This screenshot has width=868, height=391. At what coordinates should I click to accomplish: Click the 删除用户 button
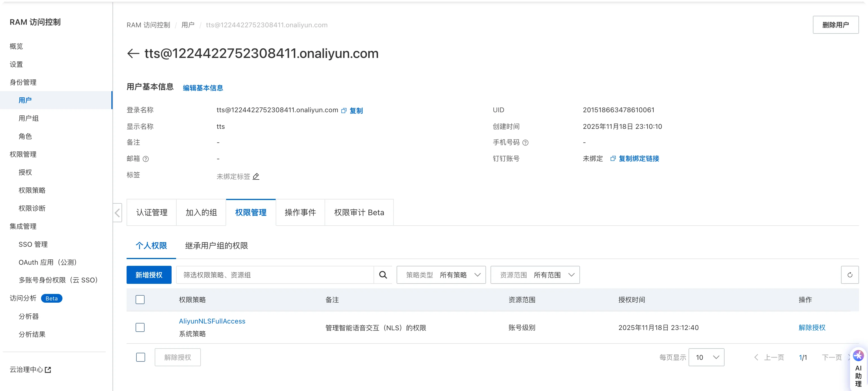[x=836, y=25]
